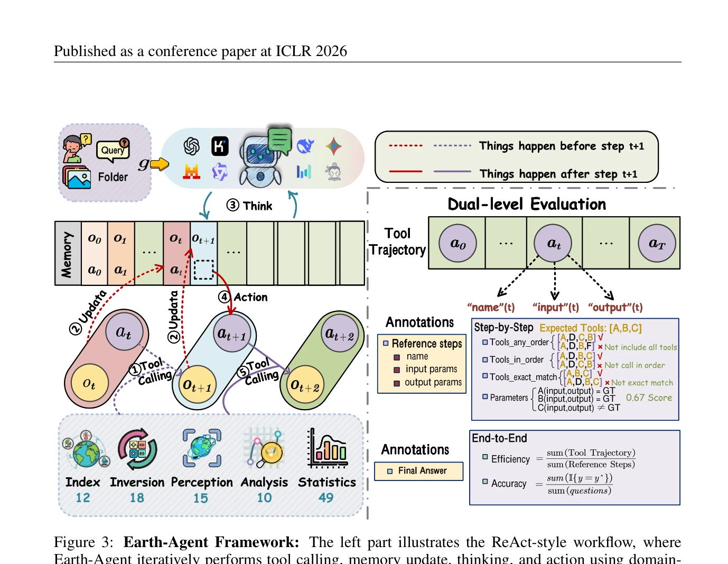Click "Not include all tools" note
The image size is (728, 564).
pyautogui.click(x=641, y=347)
